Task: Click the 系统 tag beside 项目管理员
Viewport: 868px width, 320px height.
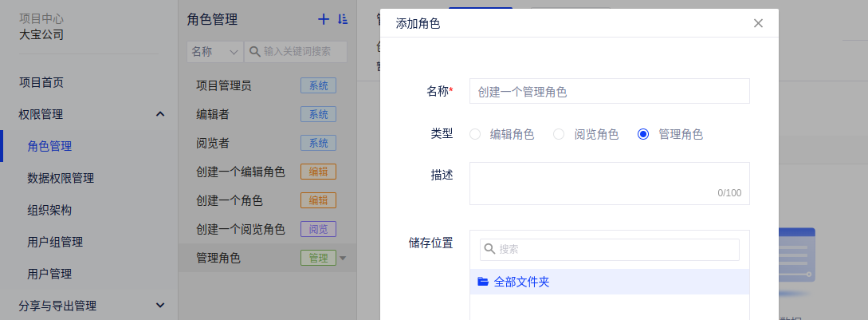Action: point(318,85)
